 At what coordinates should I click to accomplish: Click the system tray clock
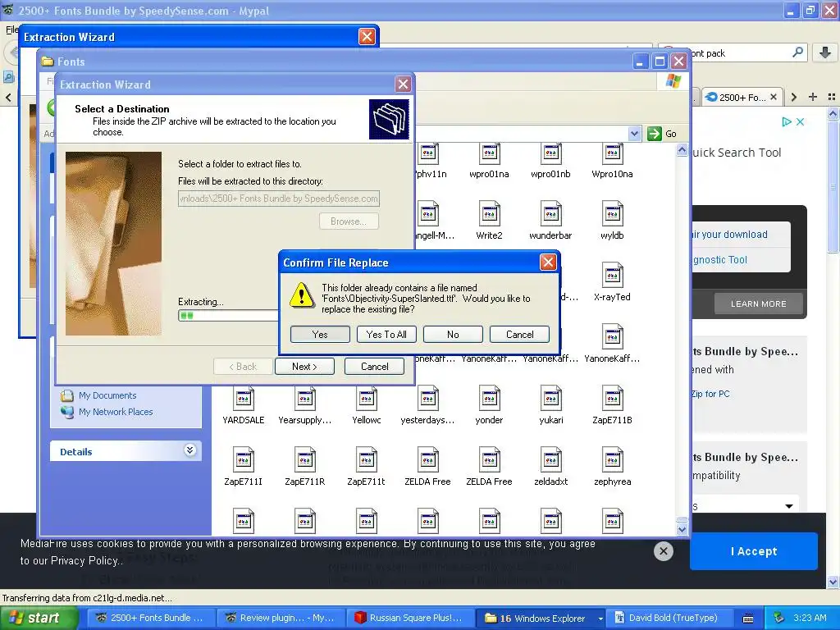810,619
